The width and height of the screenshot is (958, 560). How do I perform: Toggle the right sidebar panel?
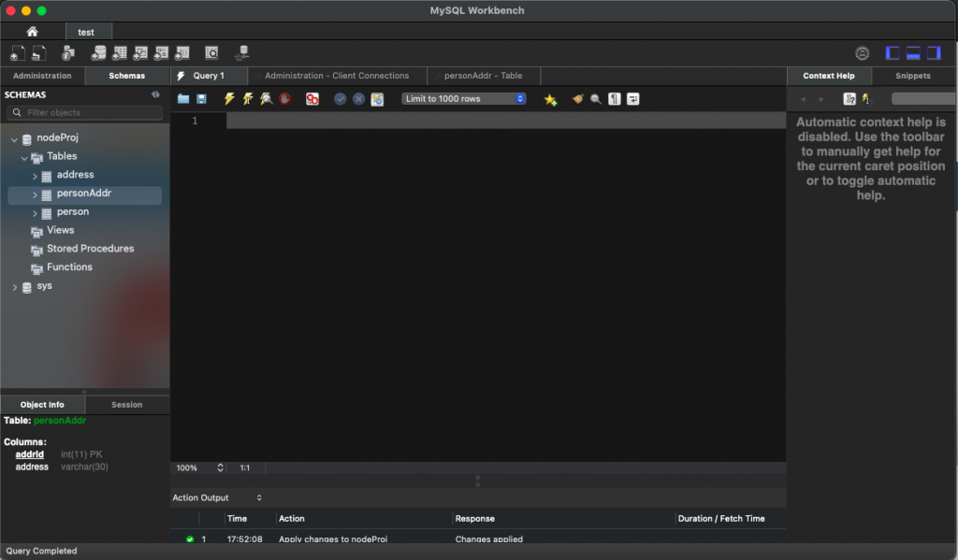pyautogui.click(x=935, y=53)
